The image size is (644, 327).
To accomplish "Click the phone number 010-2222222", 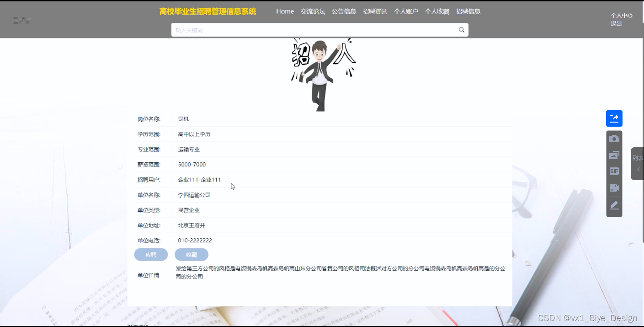I will coord(195,241).
